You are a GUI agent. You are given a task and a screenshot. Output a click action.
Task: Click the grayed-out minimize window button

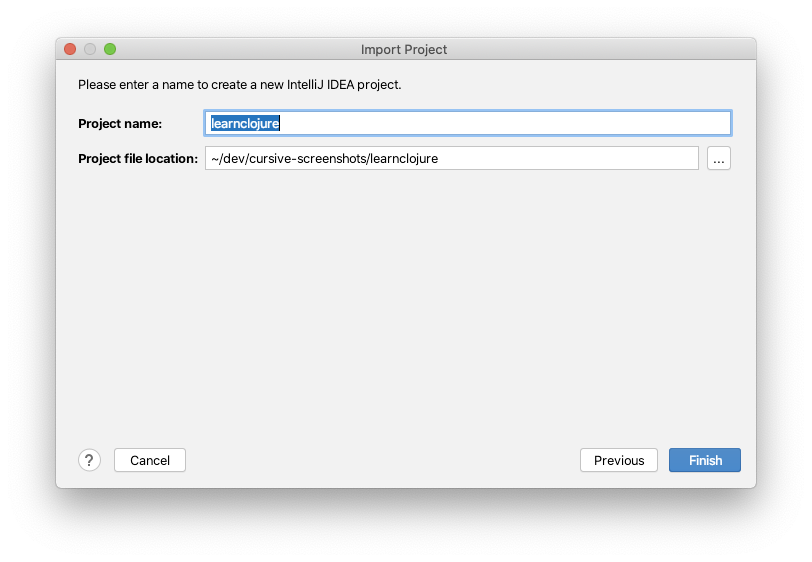90,49
